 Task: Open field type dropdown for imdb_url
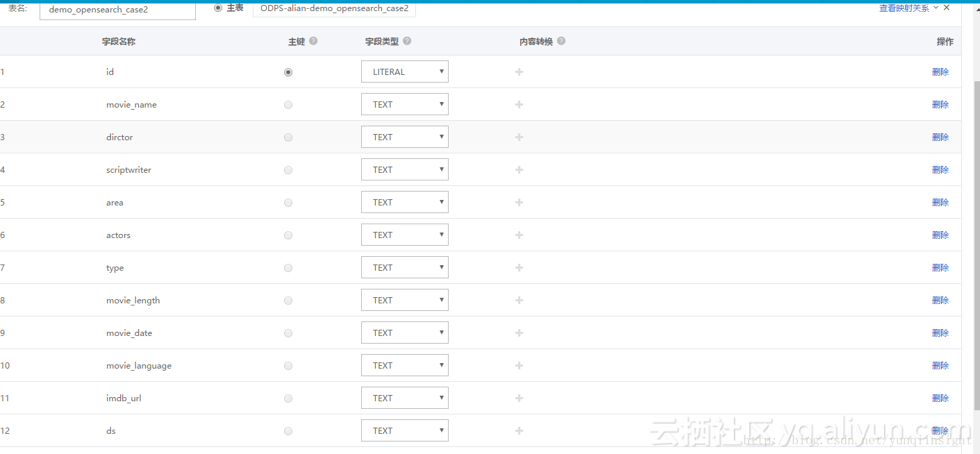pos(405,398)
